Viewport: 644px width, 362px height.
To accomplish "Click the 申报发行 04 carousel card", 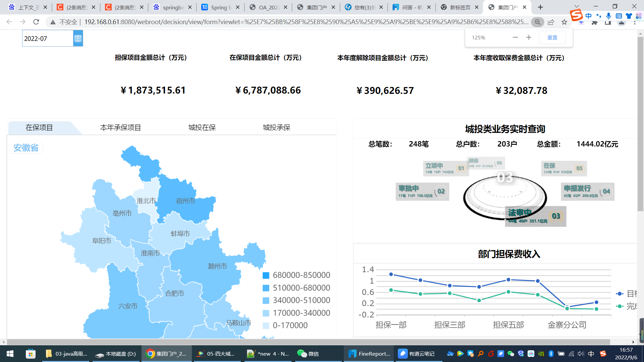I will (x=588, y=191).
